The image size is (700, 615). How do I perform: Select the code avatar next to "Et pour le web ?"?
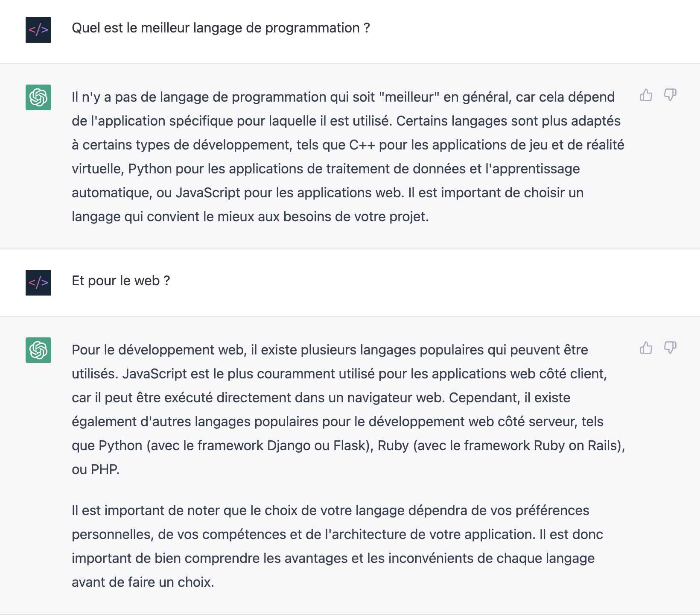coord(38,281)
